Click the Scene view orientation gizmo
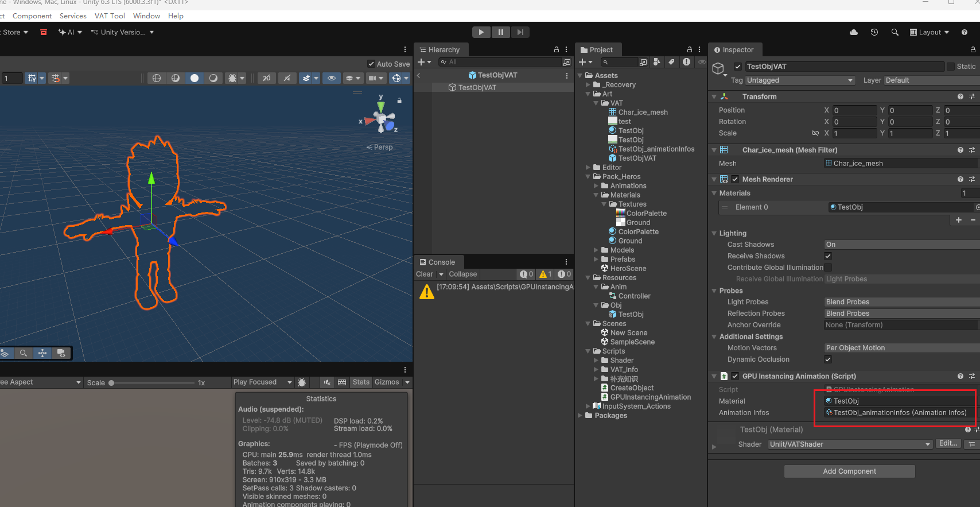Screen dimensions: 980x507 (x=382, y=119)
